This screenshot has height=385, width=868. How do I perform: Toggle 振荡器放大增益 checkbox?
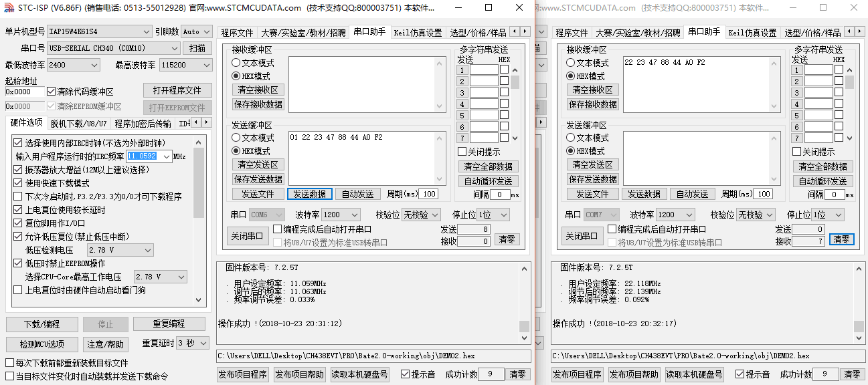18,169
